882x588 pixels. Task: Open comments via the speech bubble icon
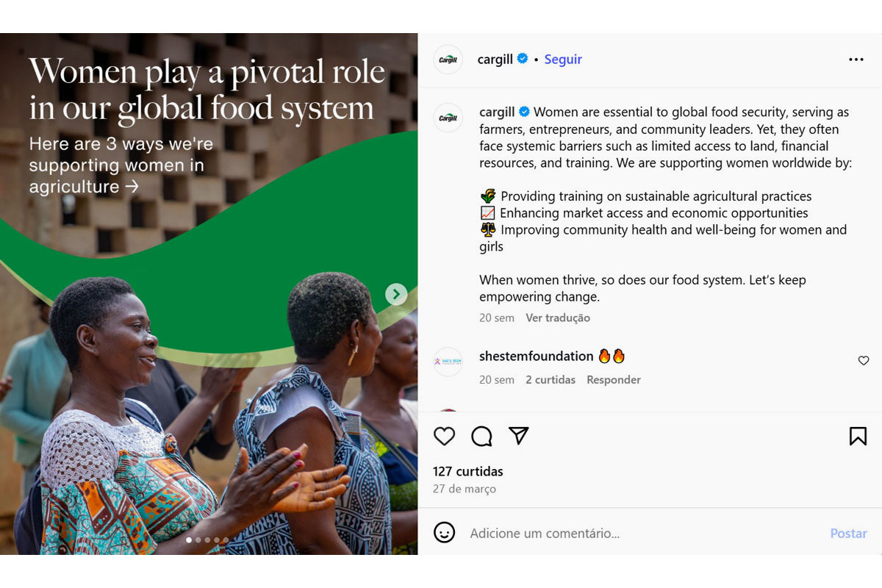click(x=481, y=437)
